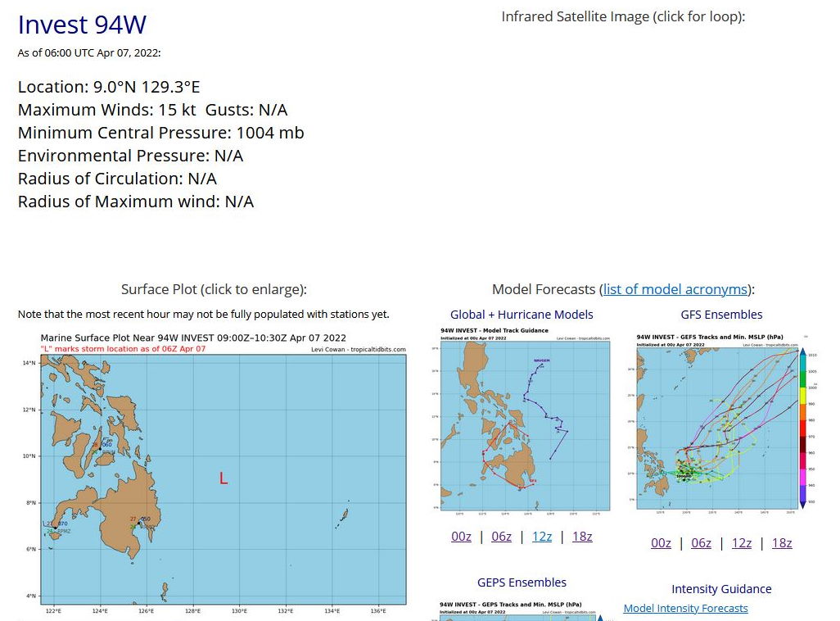The image size is (840, 621).
Task: Click the station plot near 124°E 10°N
Action: point(101,446)
